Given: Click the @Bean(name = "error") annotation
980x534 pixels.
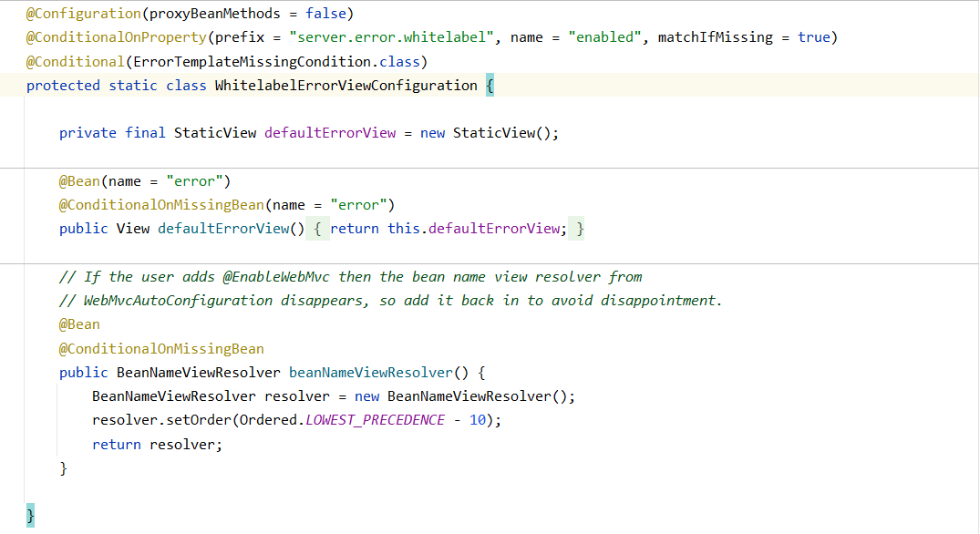Looking at the screenshot, I should pyautogui.click(x=144, y=181).
